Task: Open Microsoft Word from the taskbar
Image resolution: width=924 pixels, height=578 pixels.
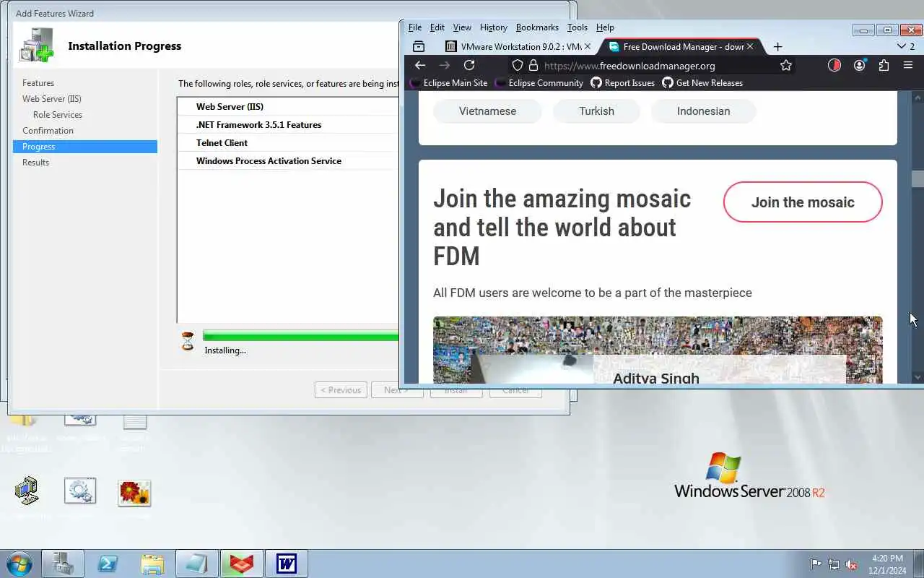Action: [287, 564]
